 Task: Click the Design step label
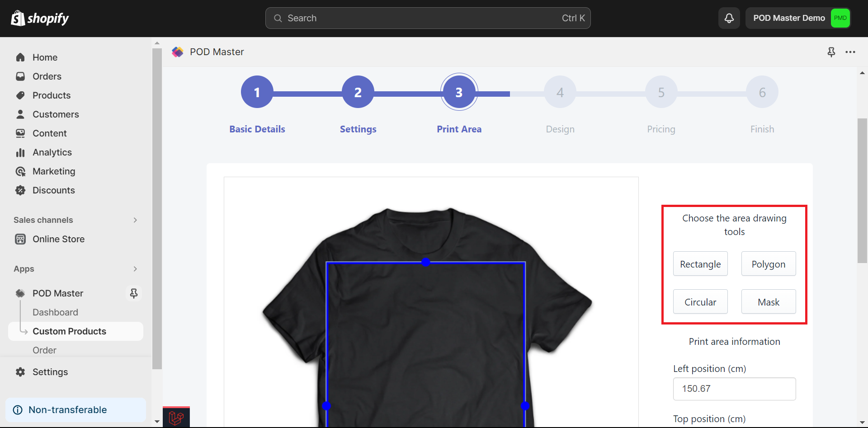(x=560, y=129)
